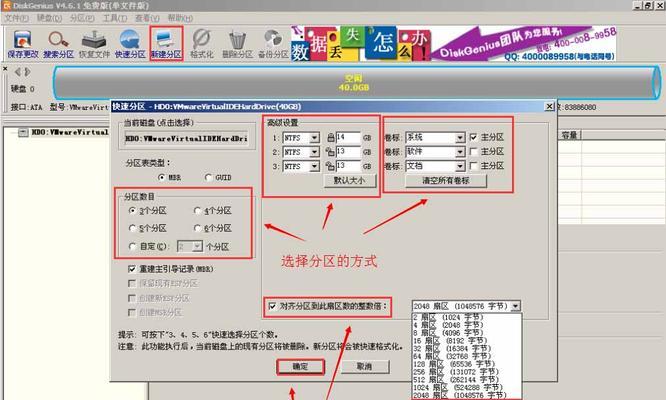The height and width of the screenshot is (400, 666).
Task: Select the MBR partition table type
Action: [161, 177]
